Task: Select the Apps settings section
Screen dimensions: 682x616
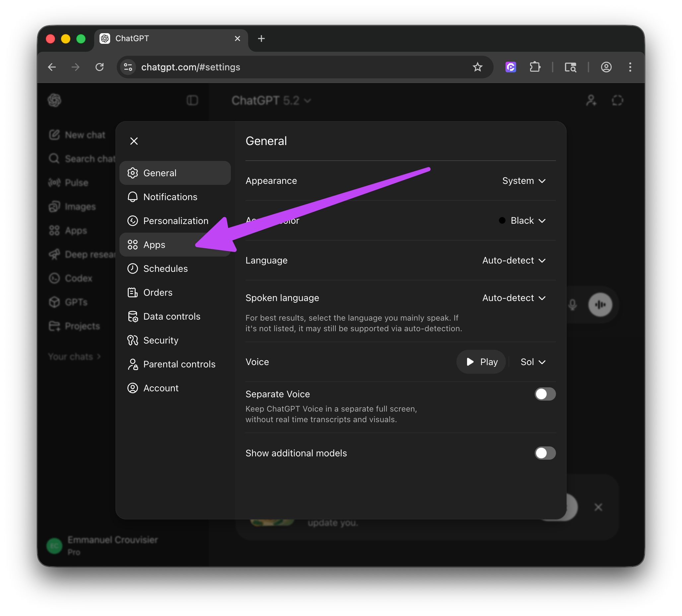Action: [154, 245]
